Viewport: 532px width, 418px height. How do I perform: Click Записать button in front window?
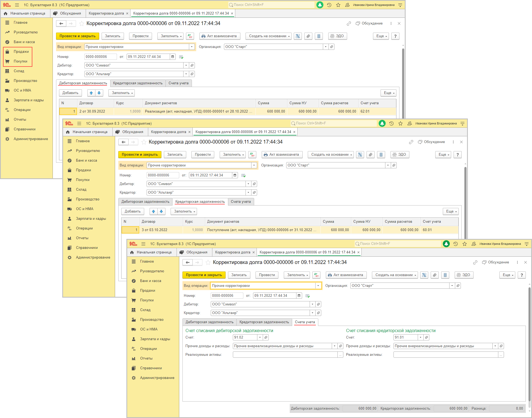(239, 275)
